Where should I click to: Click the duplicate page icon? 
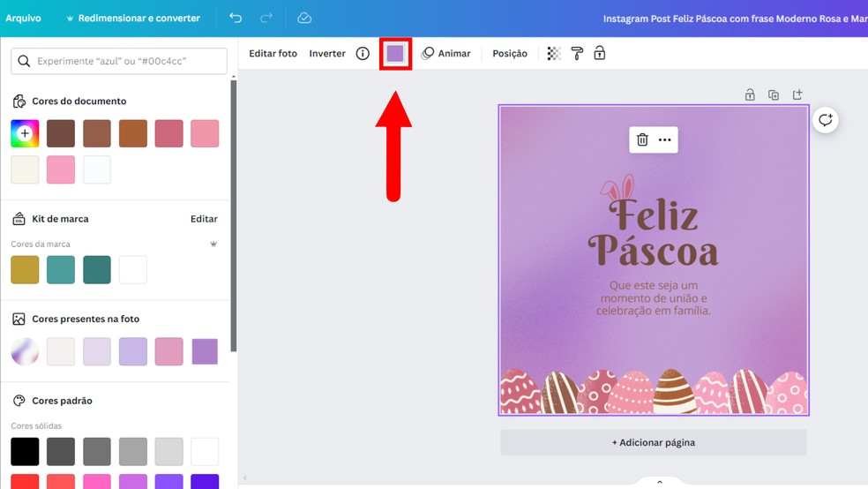(774, 94)
